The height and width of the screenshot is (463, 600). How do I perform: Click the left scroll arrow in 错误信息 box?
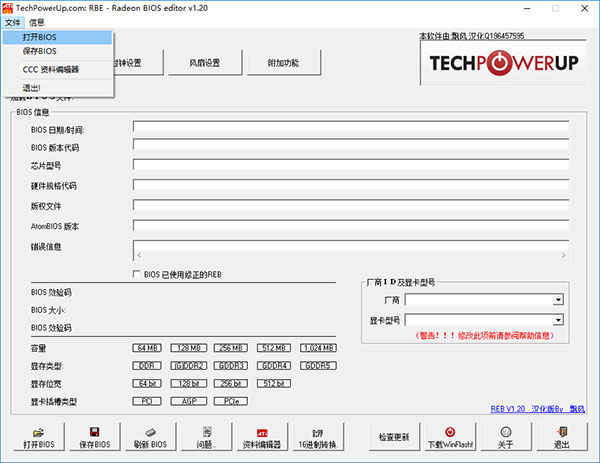coord(139,255)
